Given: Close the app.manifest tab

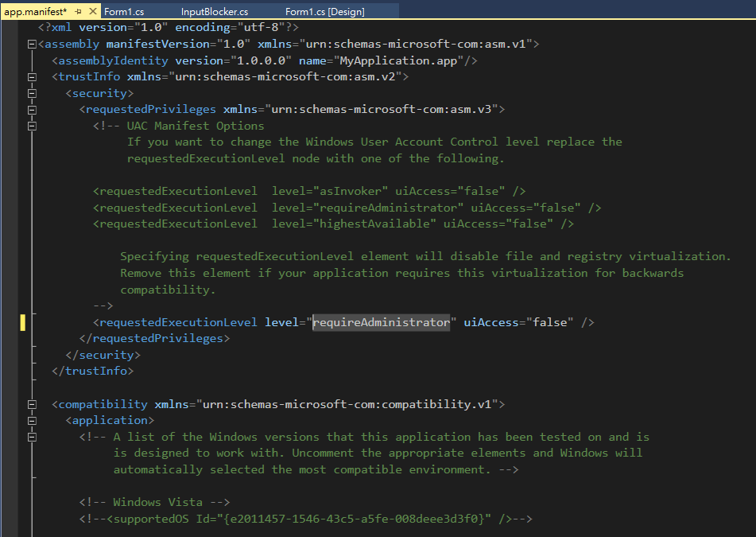Looking at the screenshot, I should (94, 11).
